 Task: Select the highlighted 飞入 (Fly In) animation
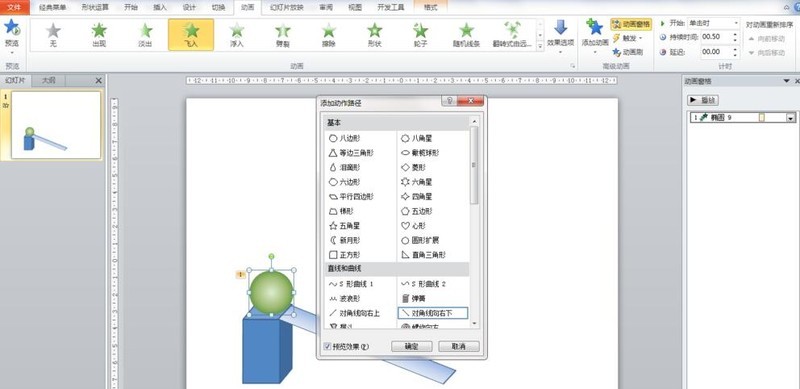pyautogui.click(x=191, y=35)
